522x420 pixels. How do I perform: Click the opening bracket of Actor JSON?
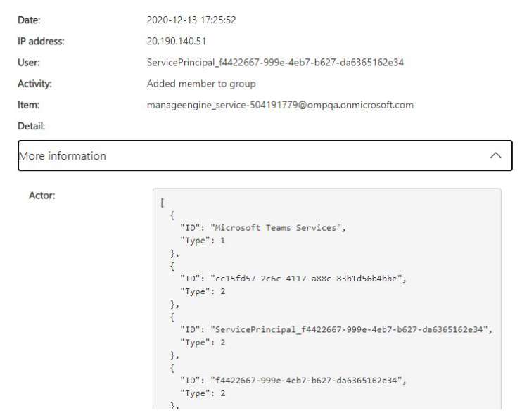163,203
